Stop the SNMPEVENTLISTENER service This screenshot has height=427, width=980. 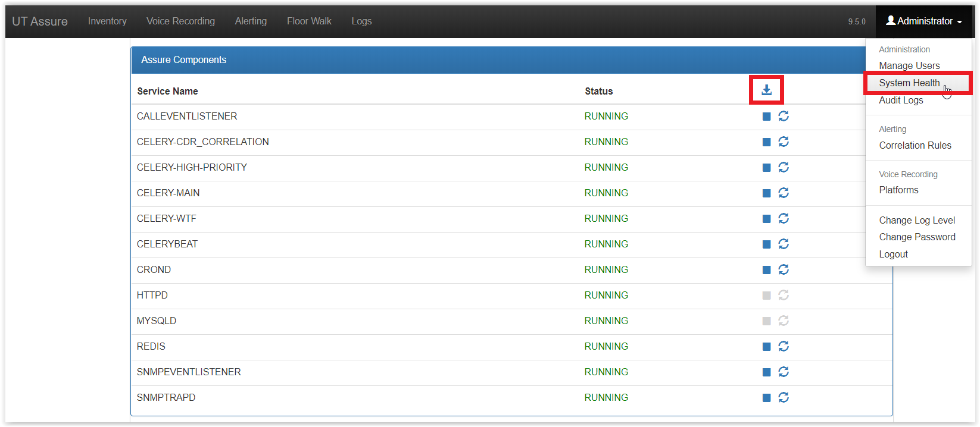(x=767, y=372)
